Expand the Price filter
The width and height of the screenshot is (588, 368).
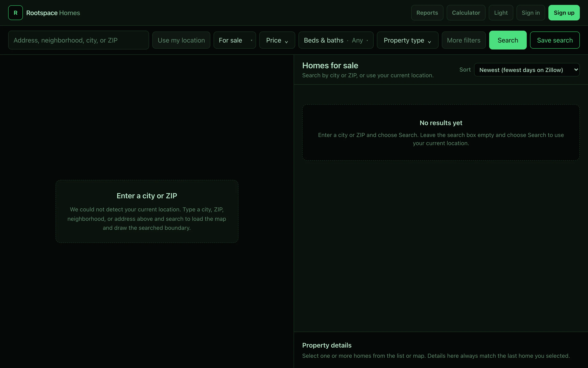[x=277, y=40]
